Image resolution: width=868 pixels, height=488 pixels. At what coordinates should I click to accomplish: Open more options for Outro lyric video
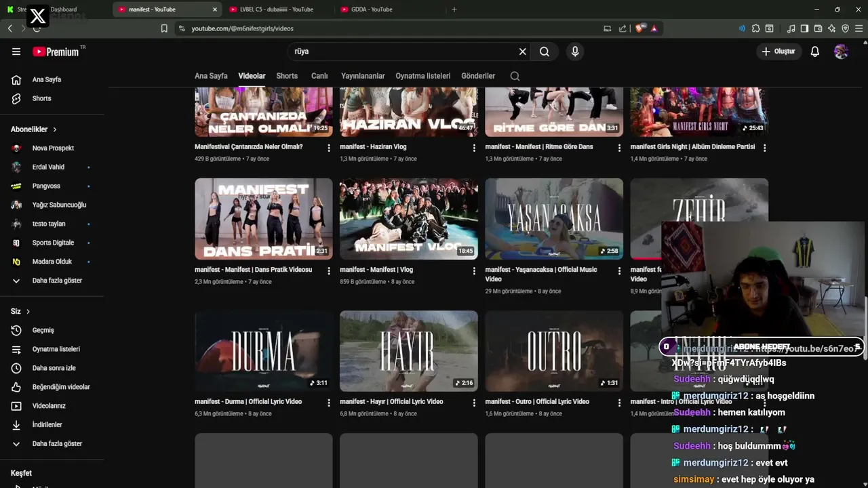pos(619,403)
